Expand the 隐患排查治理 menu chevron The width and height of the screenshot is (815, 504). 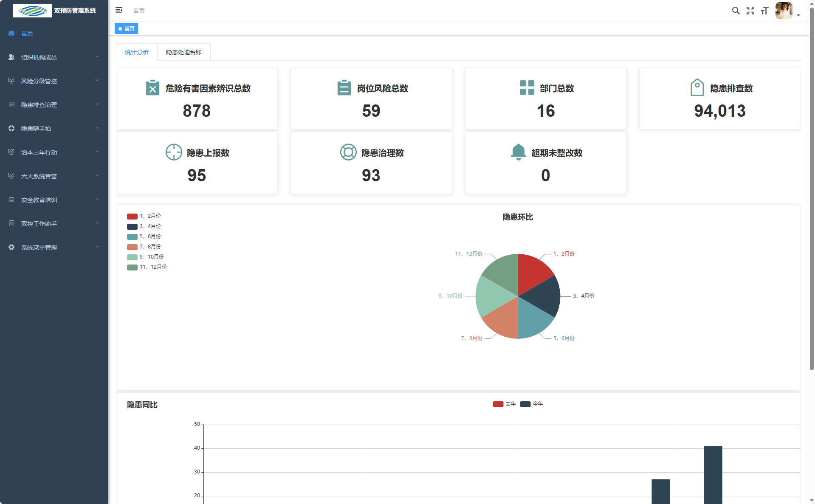point(97,104)
